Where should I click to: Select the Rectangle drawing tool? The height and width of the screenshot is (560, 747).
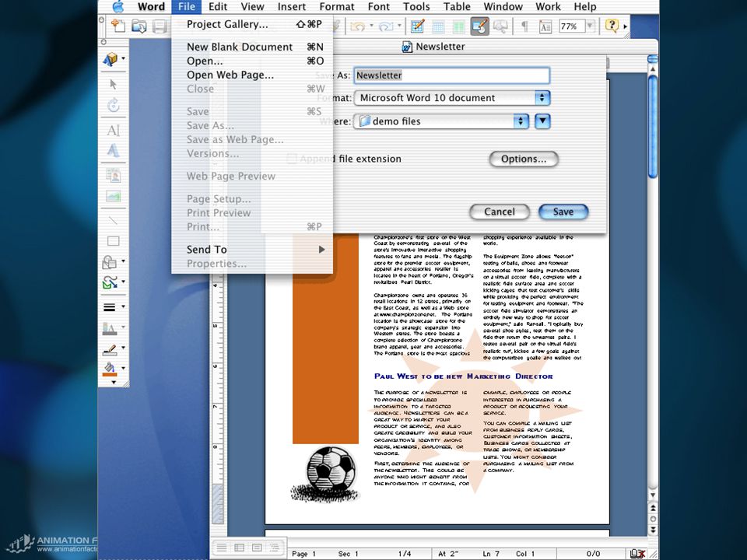(x=114, y=241)
